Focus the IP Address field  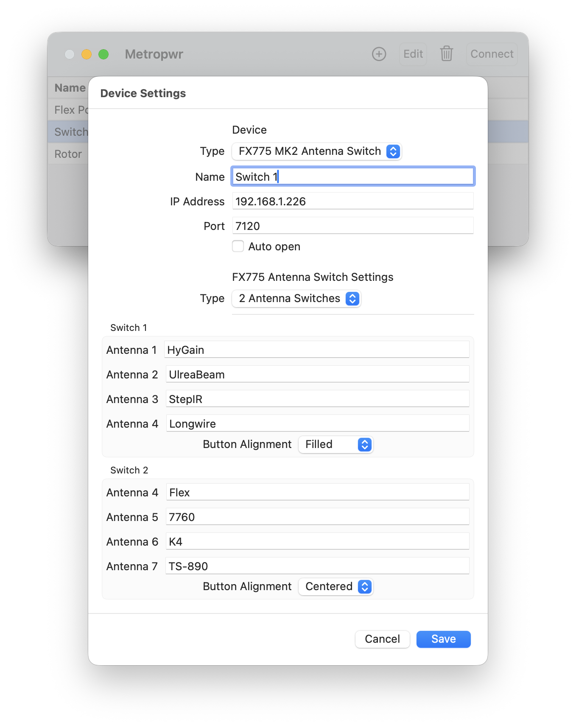(353, 202)
